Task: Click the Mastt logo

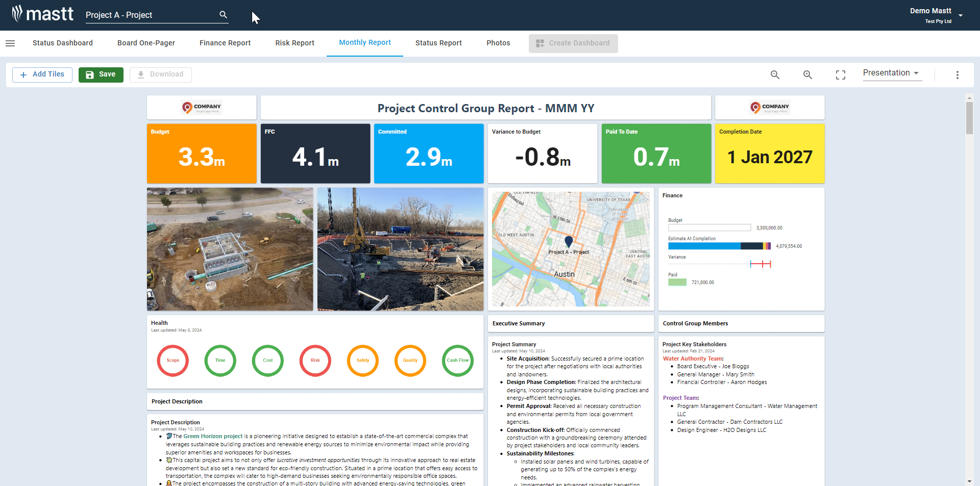Action: point(43,14)
